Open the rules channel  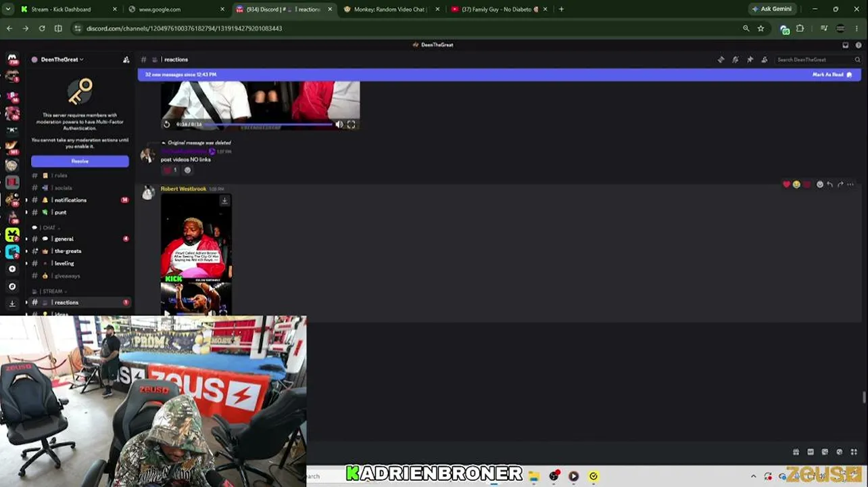pyautogui.click(x=80, y=175)
